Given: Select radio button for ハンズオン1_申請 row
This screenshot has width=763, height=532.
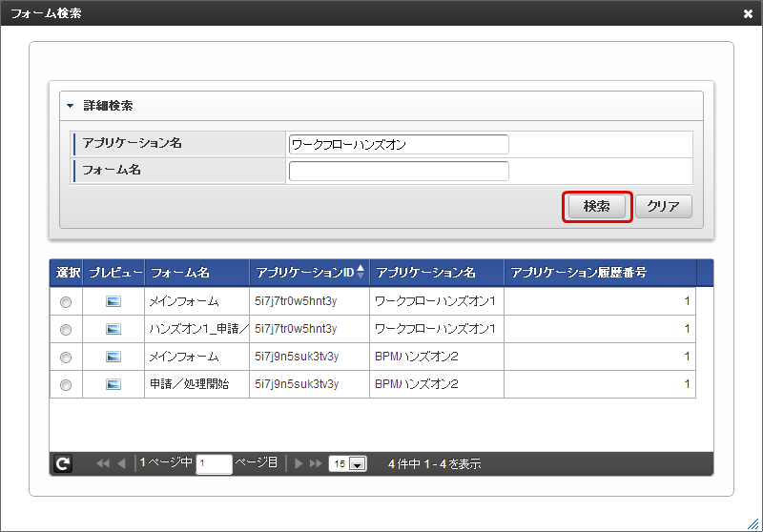Looking at the screenshot, I should (x=66, y=329).
